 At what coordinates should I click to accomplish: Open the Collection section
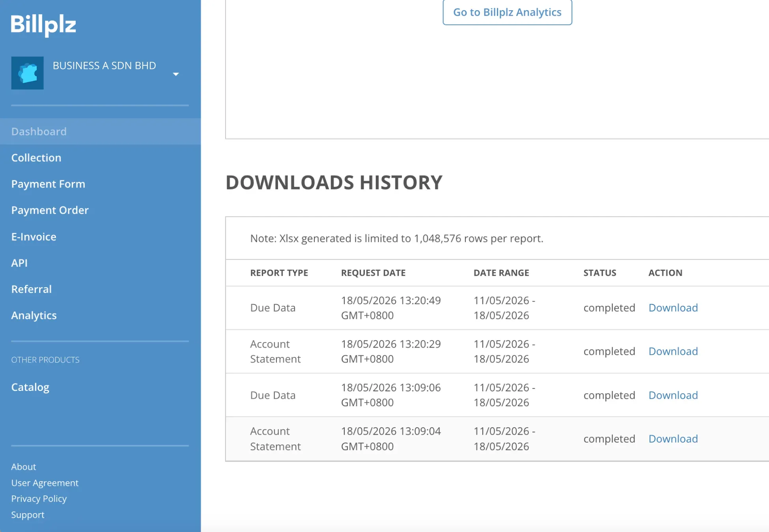click(36, 158)
